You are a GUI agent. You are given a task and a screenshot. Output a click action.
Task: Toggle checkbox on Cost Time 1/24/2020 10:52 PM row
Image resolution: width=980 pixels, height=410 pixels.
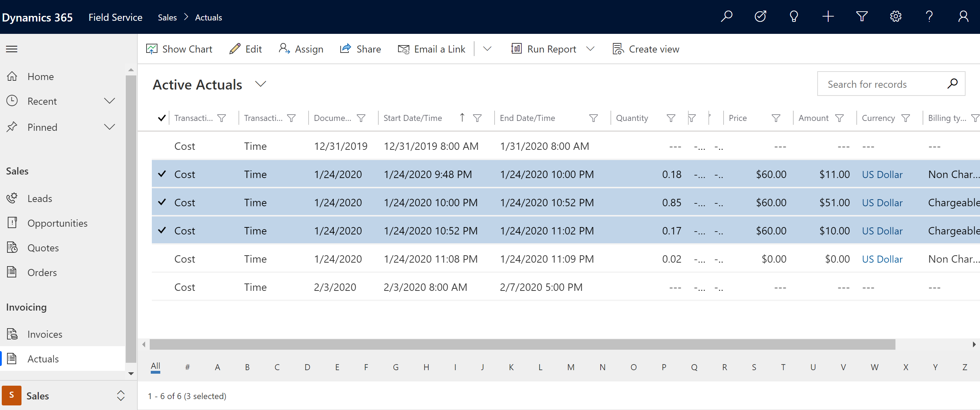tap(161, 230)
